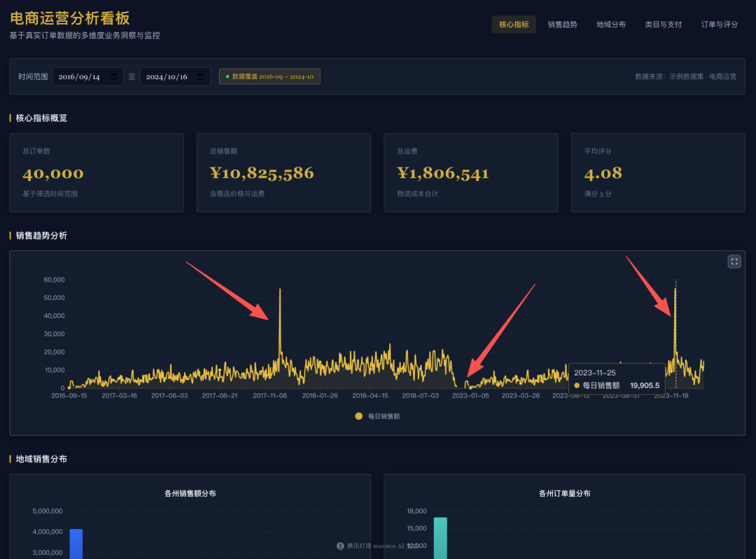Screen dimensions: 756x559
Task: Click the 总运费 value ¥1,806,541
Action: point(442,173)
